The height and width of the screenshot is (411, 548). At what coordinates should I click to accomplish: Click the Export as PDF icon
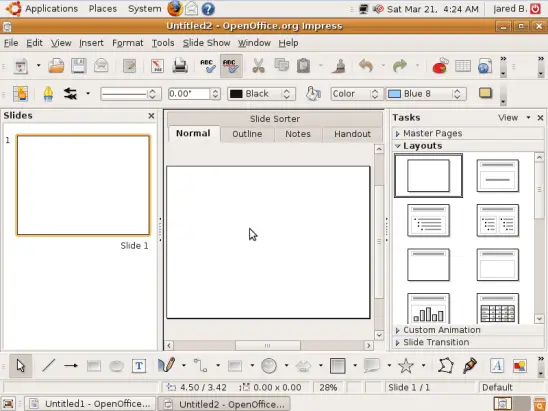pos(157,66)
